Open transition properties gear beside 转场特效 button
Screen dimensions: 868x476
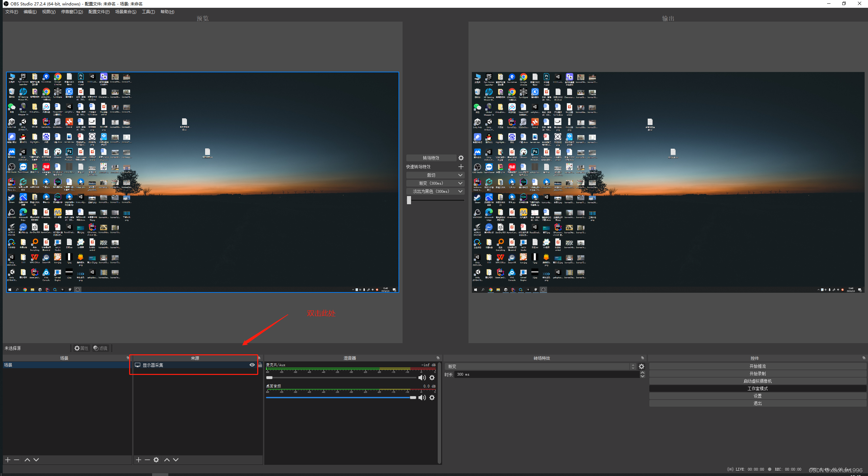point(461,158)
